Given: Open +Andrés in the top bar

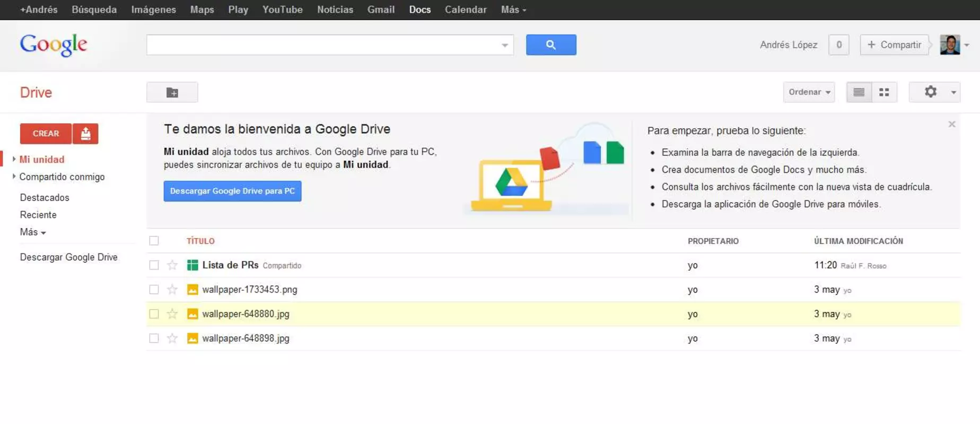Looking at the screenshot, I should click(x=39, y=10).
